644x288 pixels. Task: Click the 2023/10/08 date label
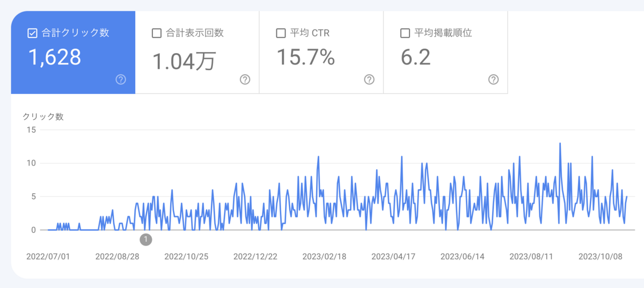pyautogui.click(x=601, y=257)
